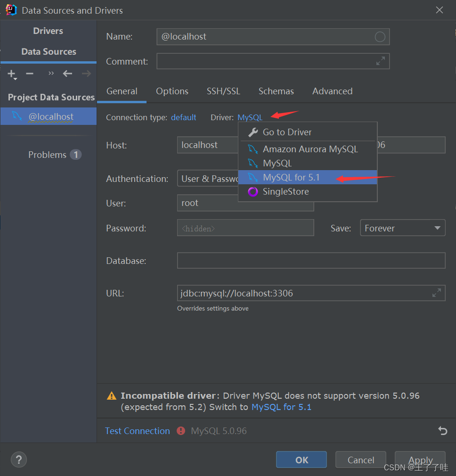Expand the Comment field with arrows icon
This screenshot has width=456, height=476.
click(x=381, y=61)
